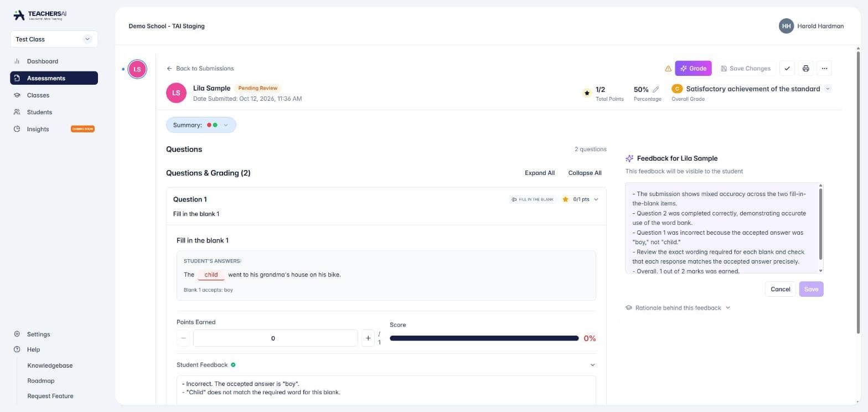Click the star icon beside 0/1 pts
Image resolution: width=868 pixels, height=412 pixels.
coord(565,199)
